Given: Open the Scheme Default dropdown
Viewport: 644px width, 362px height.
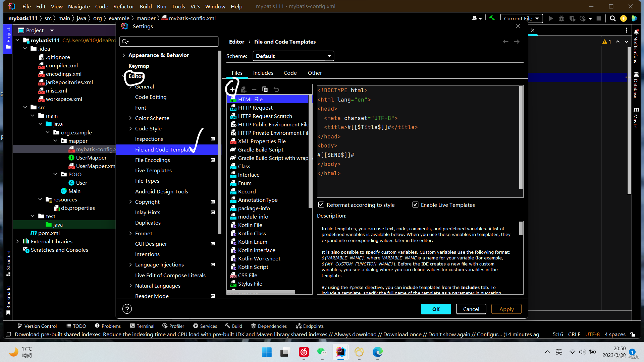Looking at the screenshot, I should point(293,56).
